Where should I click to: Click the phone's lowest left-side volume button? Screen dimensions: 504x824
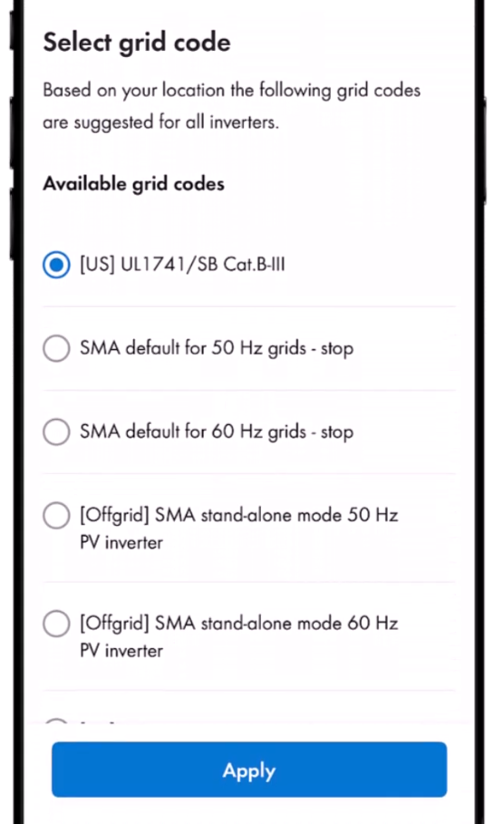[12, 225]
